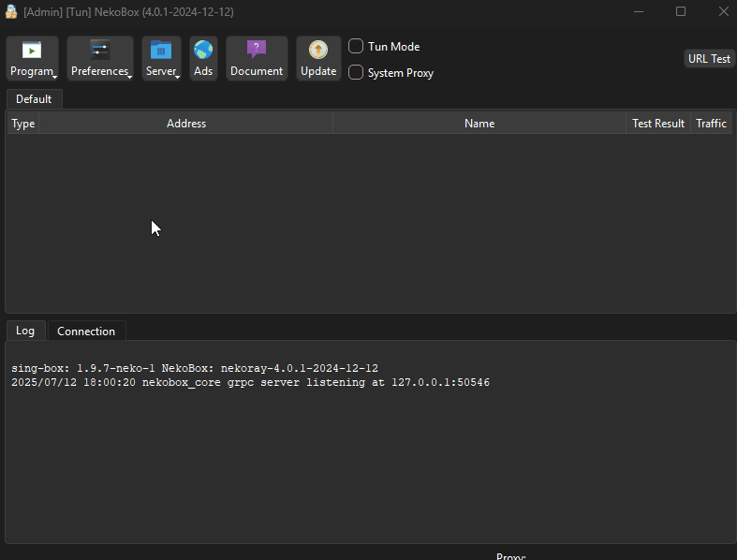The width and height of the screenshot is (737, 560).
Task: Switch to the Connection tab
Action: (x=86, y=332)
